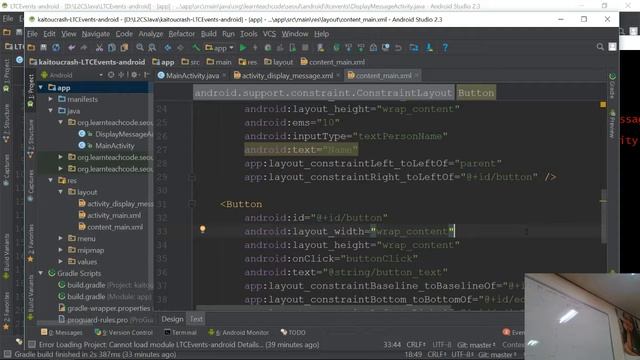Collapse the Gradle Scripts node
640x360 pixels.
(41, 273)
